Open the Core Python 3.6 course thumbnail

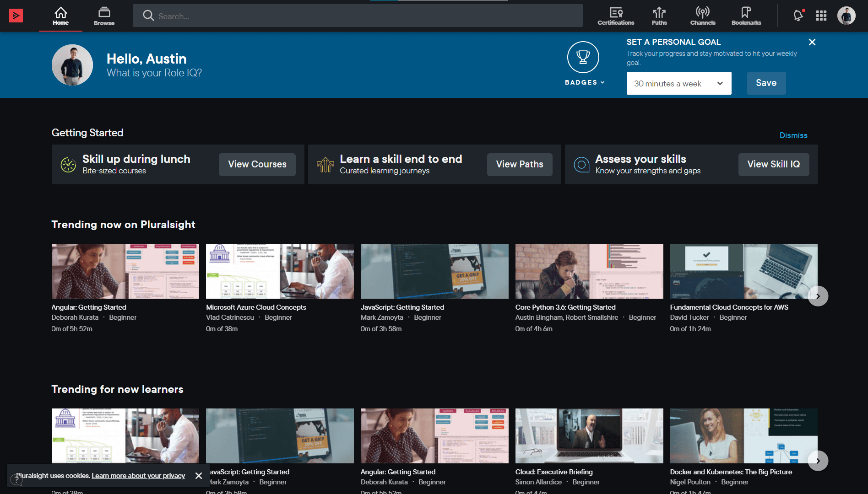(x=589, y=271)
